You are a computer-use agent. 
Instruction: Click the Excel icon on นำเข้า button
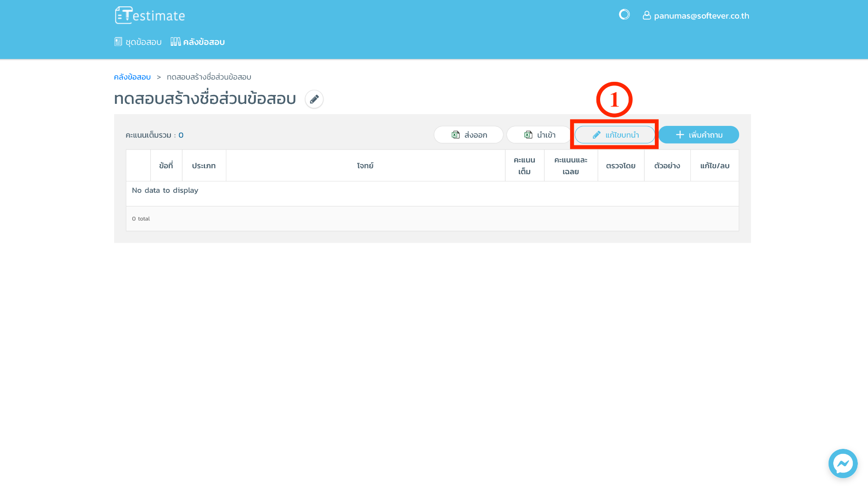[x=528, y=135]
